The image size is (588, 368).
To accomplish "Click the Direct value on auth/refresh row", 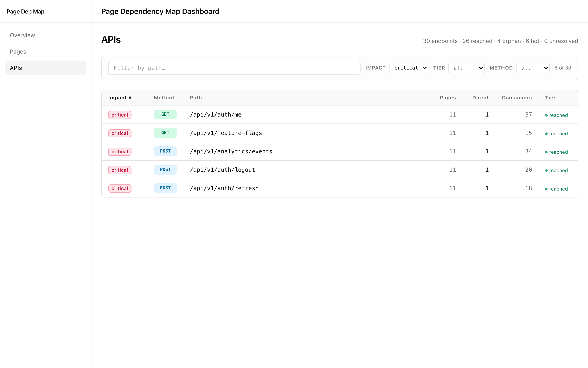I will (487, 188).
